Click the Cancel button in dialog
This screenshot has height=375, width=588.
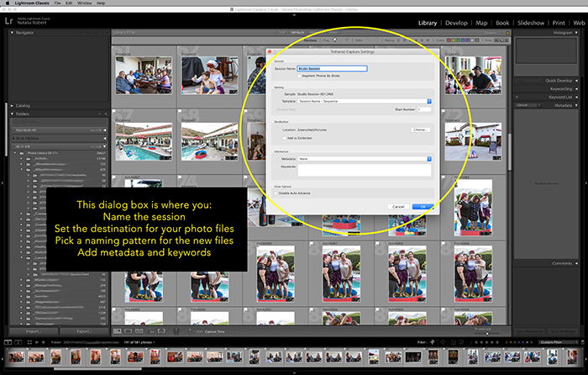click(x=398, y=207)
